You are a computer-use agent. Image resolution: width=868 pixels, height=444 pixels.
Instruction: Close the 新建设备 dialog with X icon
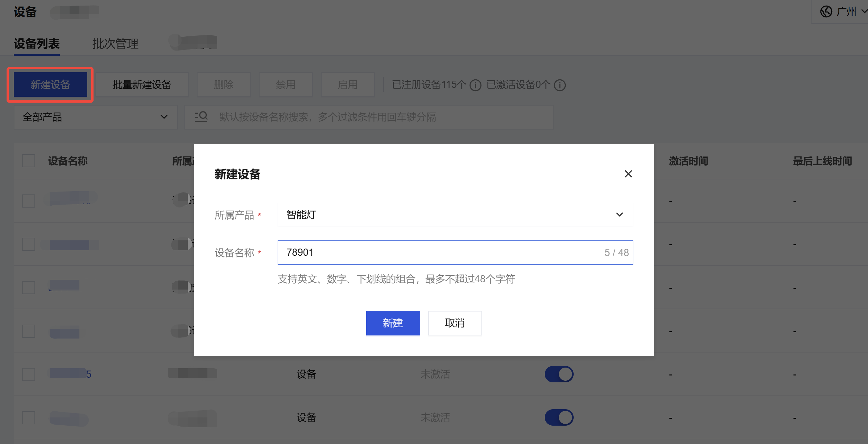628,174
